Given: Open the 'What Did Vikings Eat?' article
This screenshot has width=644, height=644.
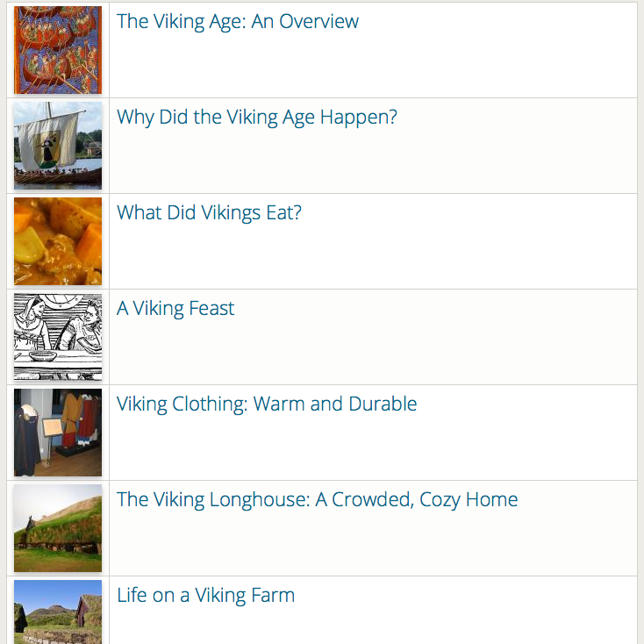Looking at the screenshot, I should click(209, 213).
